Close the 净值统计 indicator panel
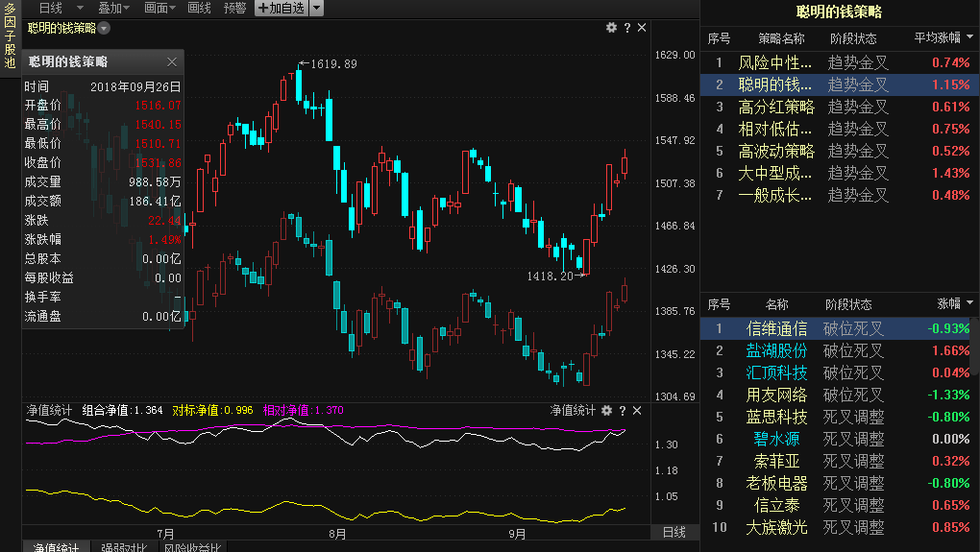Viewport: 980px width, 552px height. pos(637,410)
